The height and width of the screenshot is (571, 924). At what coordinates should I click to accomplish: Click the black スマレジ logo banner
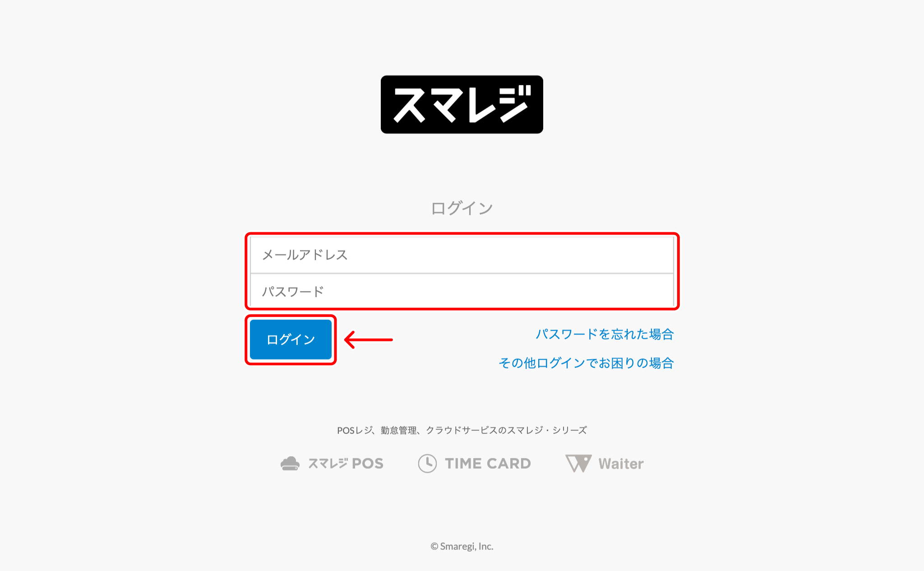point(462,104)
